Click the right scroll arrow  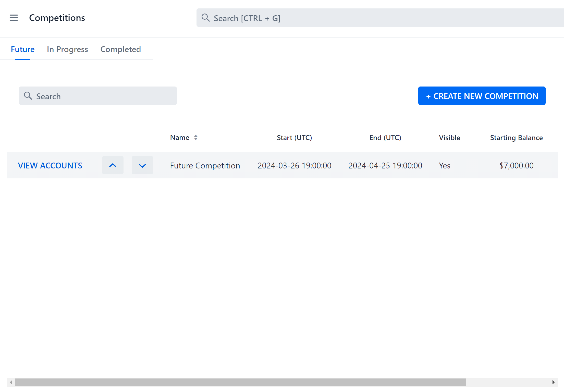[x=553, y=382]
